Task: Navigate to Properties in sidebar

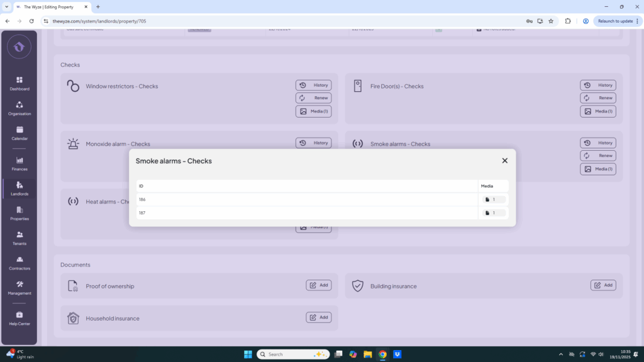Action: click(19, 213)
